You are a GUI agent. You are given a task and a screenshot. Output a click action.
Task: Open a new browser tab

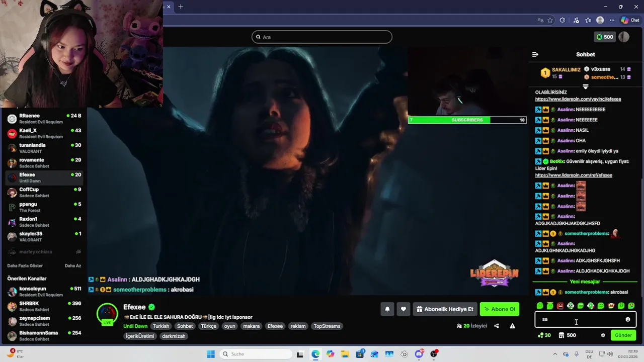181,7
